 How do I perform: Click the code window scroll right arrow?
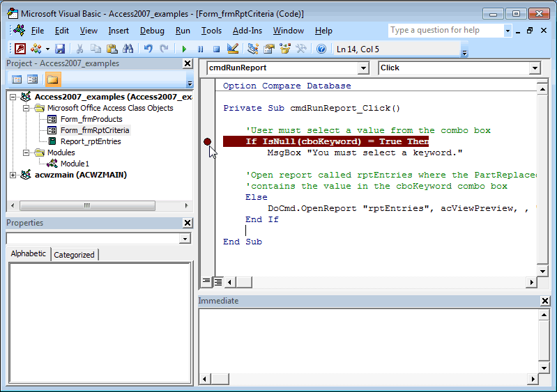click(x=531, y=282)
